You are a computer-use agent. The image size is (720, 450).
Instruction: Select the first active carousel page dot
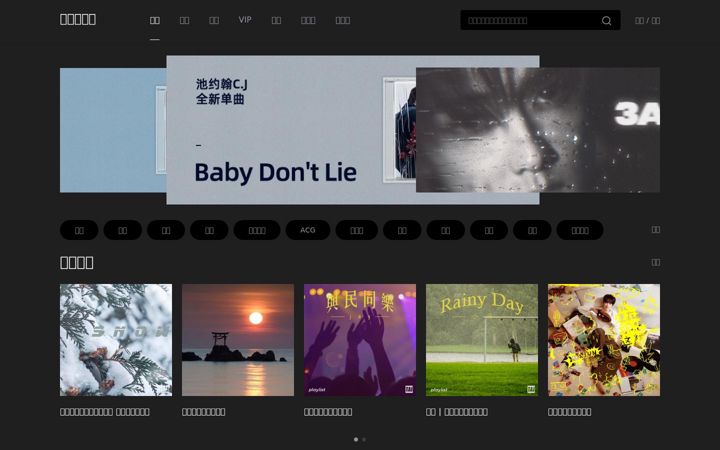[x=356, y=439]
